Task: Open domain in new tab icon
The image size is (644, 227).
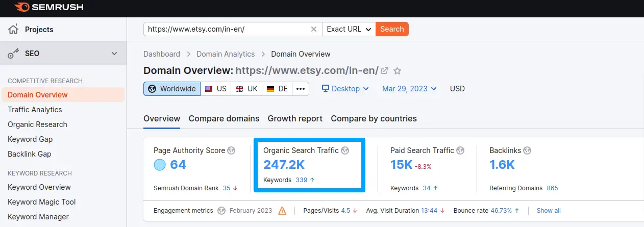Action: coord(385,70)
